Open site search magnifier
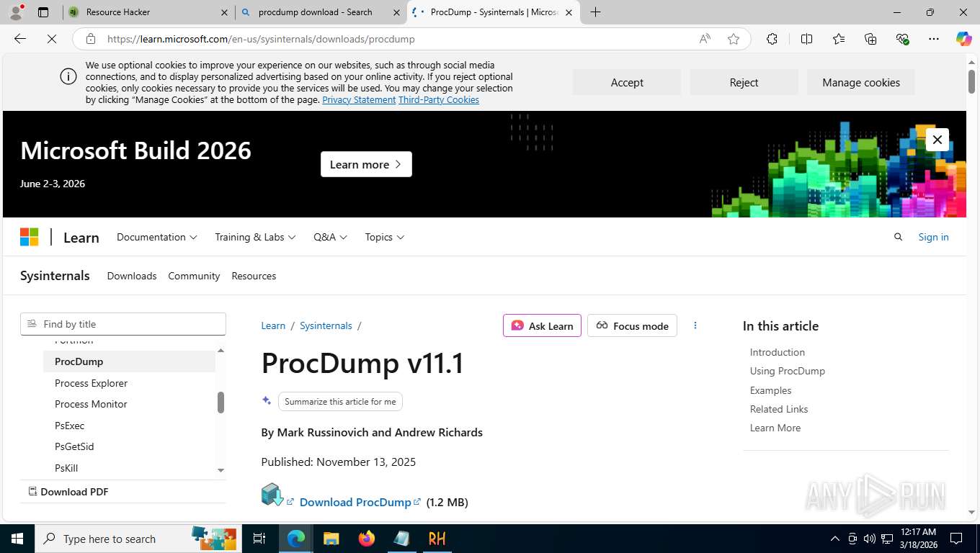Viewport: 980px width, 553px height. (898, 237)
